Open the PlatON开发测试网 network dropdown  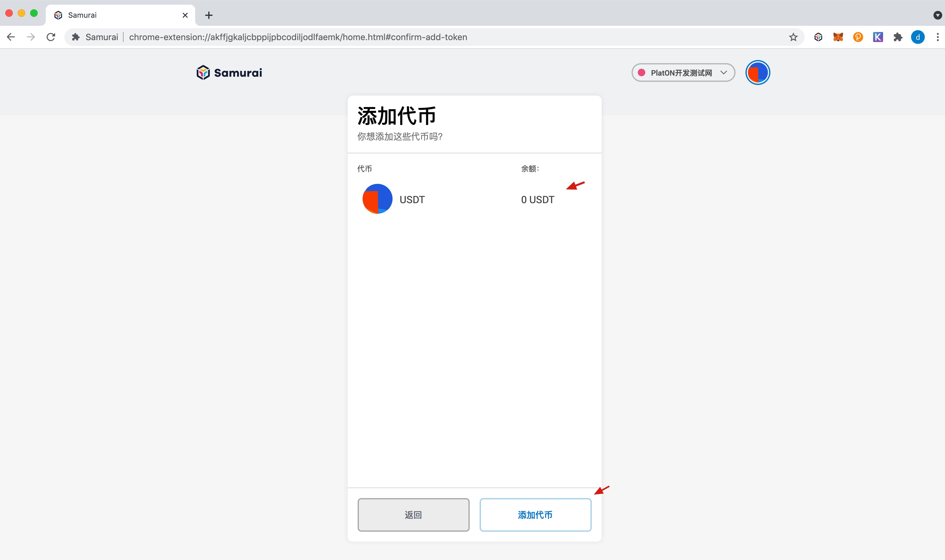683,72
